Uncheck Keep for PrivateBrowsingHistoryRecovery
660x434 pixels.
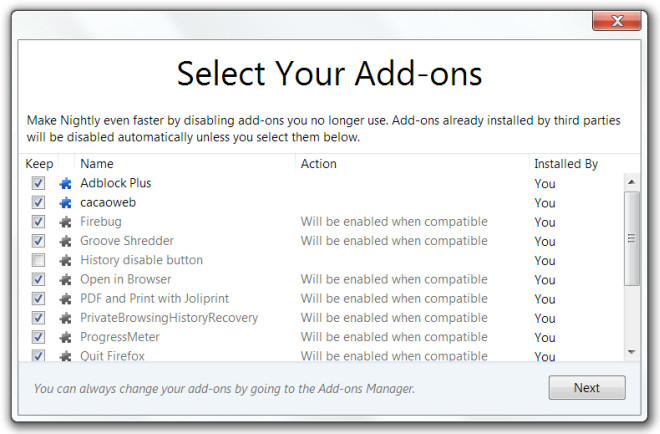click(38, 318)
